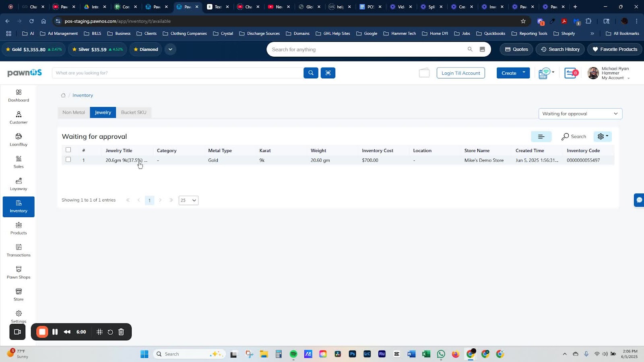Stop the screen recording
The image size is (644, 362).
[x=42, y=332]
